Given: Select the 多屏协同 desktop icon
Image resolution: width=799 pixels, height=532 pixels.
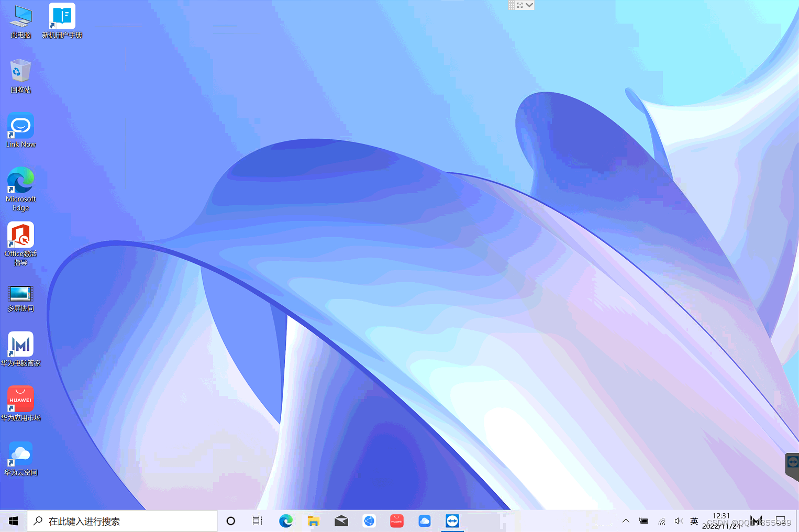Looking at the screenshot, I should pyautogui.click(x=20, y=298).
